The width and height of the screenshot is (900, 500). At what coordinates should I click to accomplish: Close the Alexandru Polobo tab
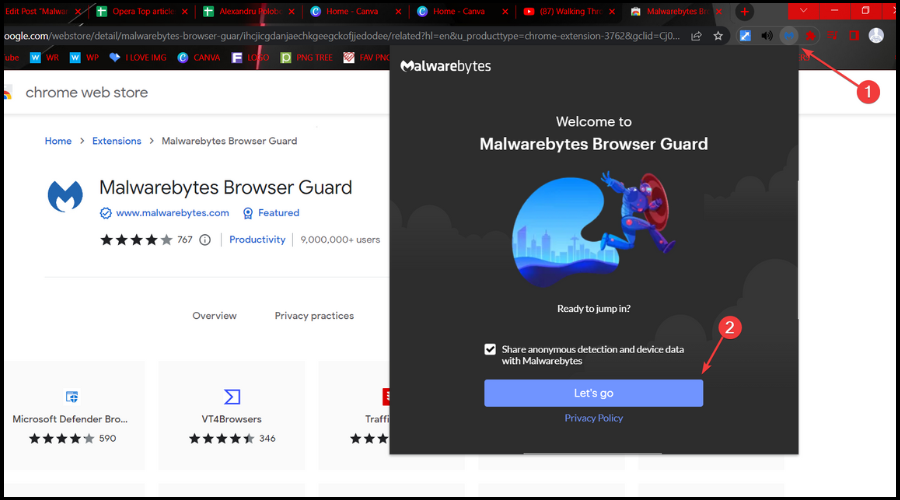click(x=292, y=11)
